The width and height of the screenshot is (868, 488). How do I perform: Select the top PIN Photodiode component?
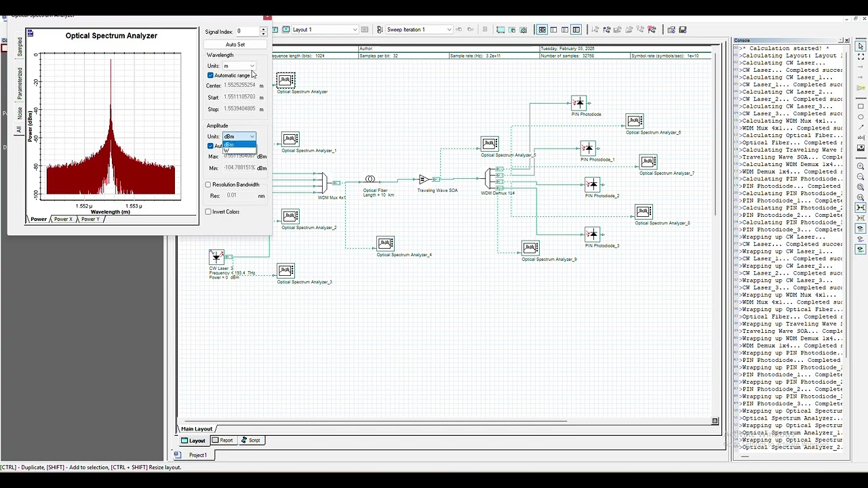coord(578,103)
